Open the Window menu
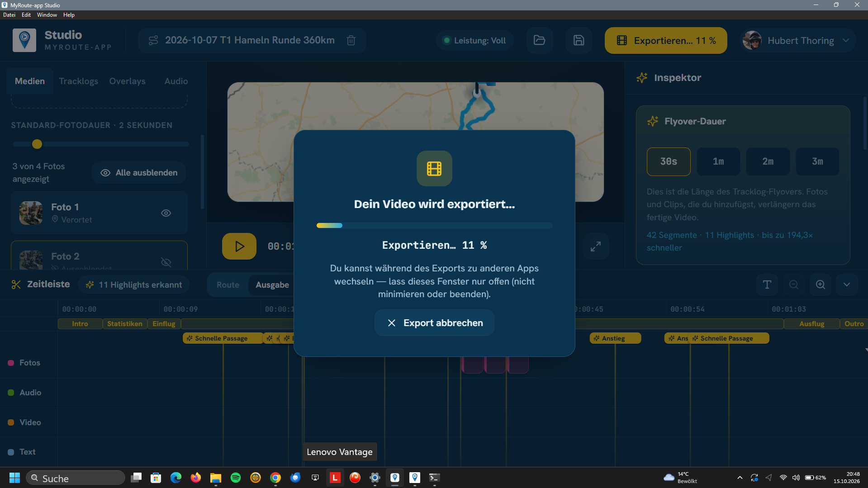The width and height of the screenshot is (868, 488). click(x=47, y=15)
